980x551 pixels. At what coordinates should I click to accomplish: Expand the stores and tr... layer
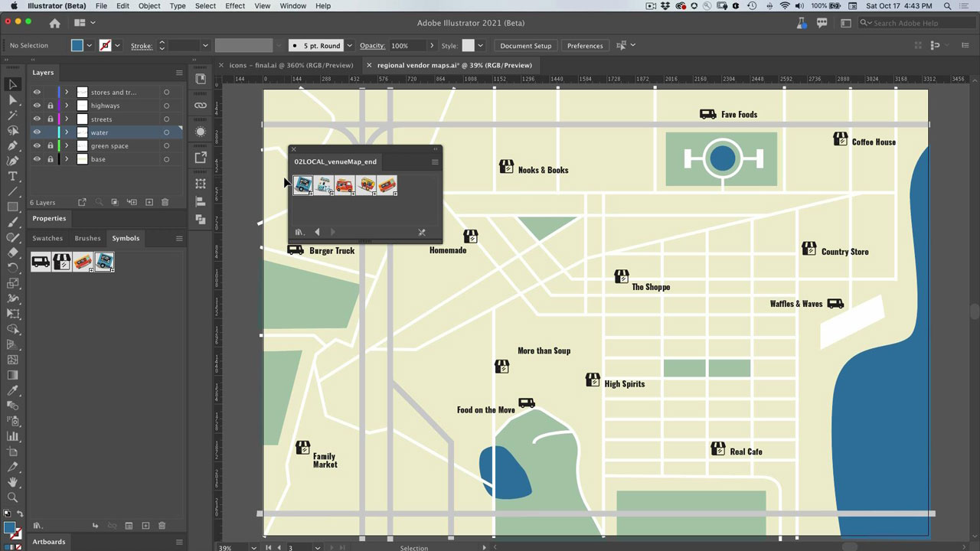click(67, 93)
